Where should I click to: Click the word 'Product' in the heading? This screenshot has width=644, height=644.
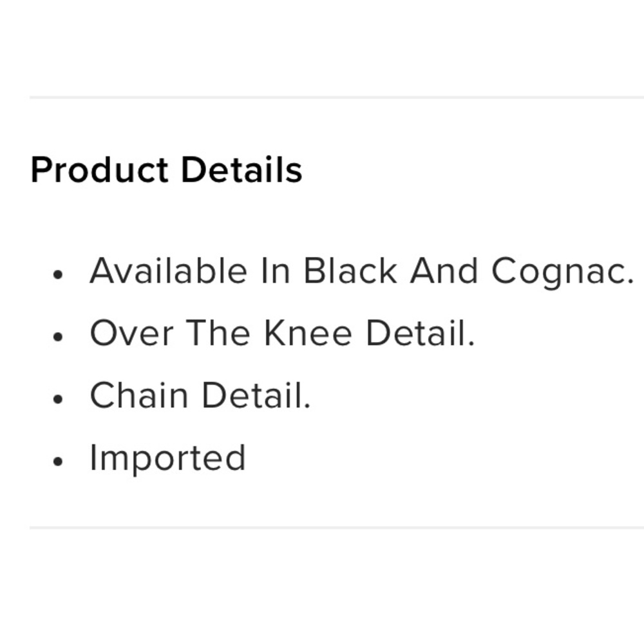pos(99,171)
